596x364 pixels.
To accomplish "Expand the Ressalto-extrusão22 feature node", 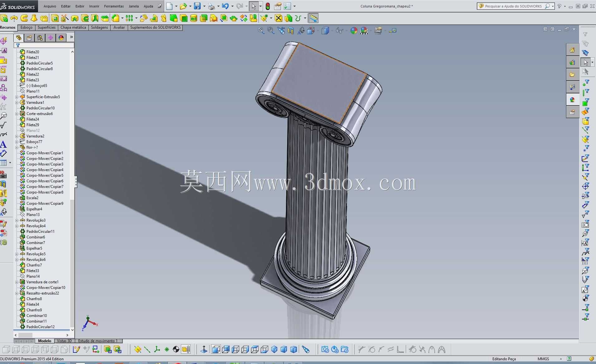I will click(x=17, y=293).
